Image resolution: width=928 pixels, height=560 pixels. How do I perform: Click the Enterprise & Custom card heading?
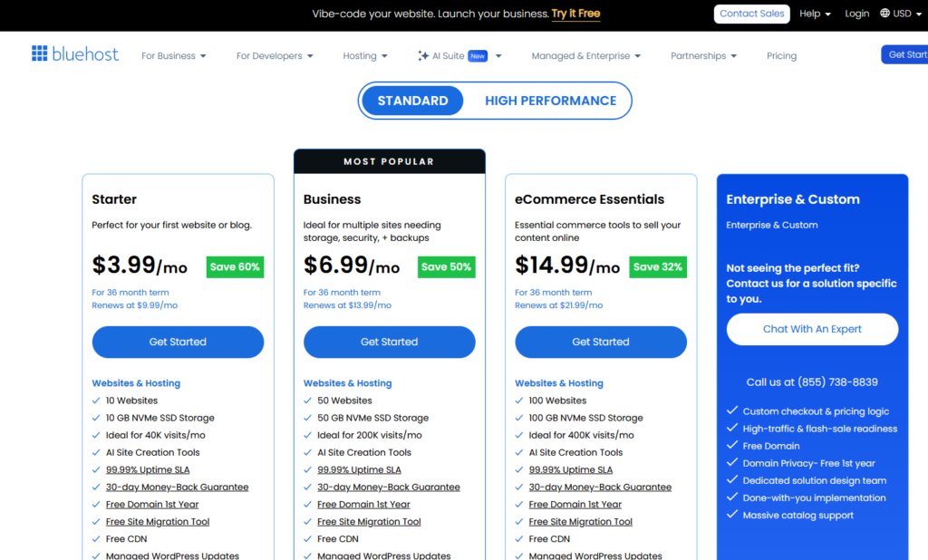(793, 199)
